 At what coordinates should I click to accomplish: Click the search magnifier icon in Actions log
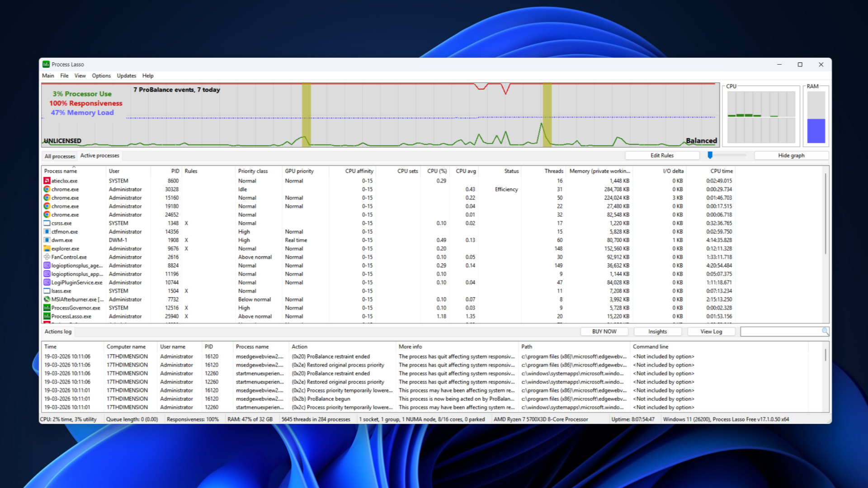[825, 331]
